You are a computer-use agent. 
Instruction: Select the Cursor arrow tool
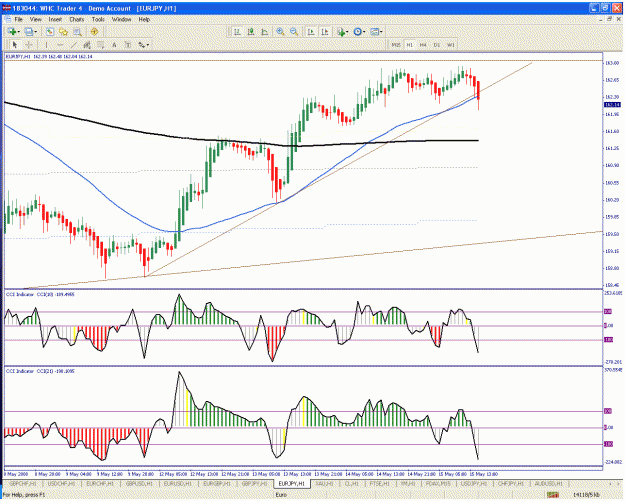(15, 45)
